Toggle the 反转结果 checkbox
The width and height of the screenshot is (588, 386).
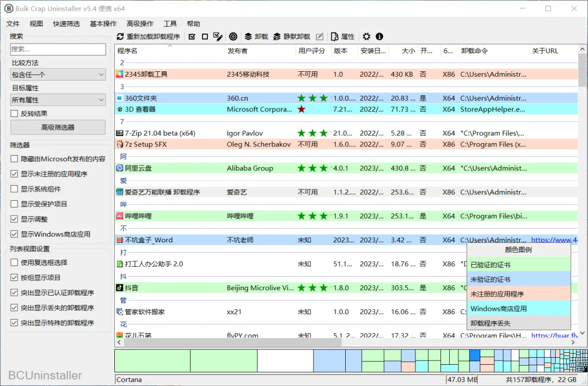tap(14, 114)
